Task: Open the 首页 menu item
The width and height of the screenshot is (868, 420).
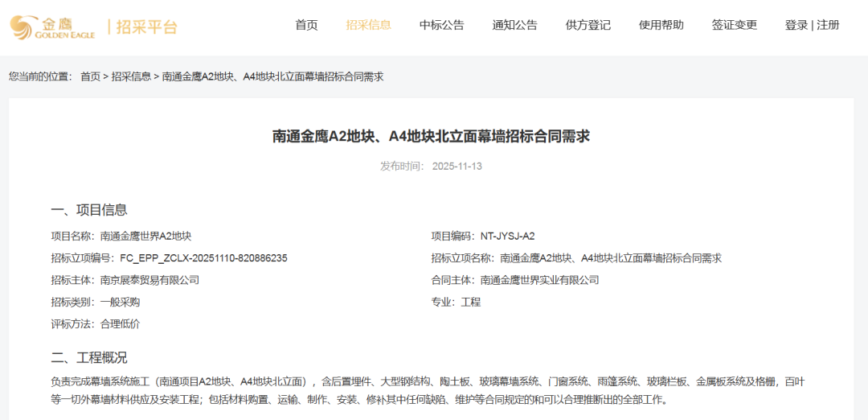Action: coord(307,25)
